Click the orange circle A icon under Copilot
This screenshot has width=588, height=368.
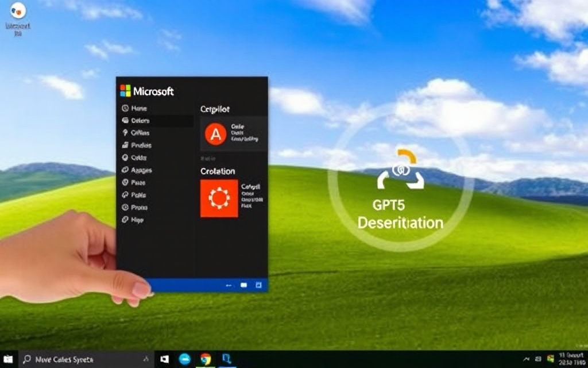pos(216,134)
